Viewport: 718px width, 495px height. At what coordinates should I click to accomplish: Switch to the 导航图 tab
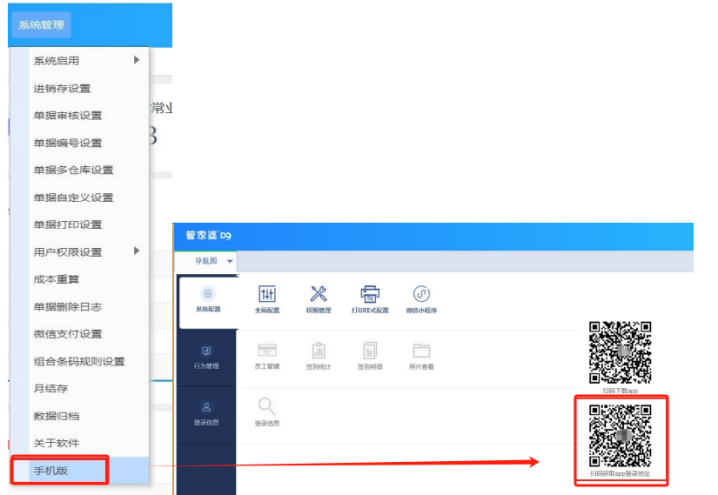(206, 261)
